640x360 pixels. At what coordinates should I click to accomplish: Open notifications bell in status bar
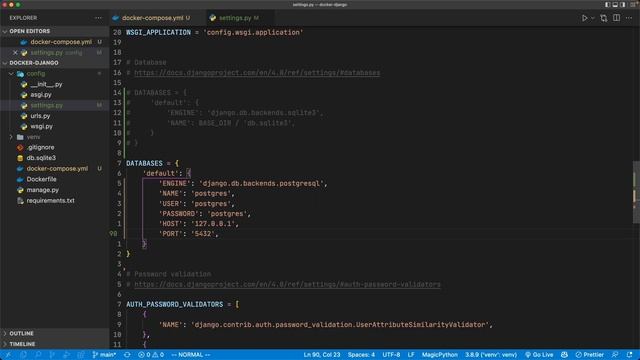[x=629, y=355]
